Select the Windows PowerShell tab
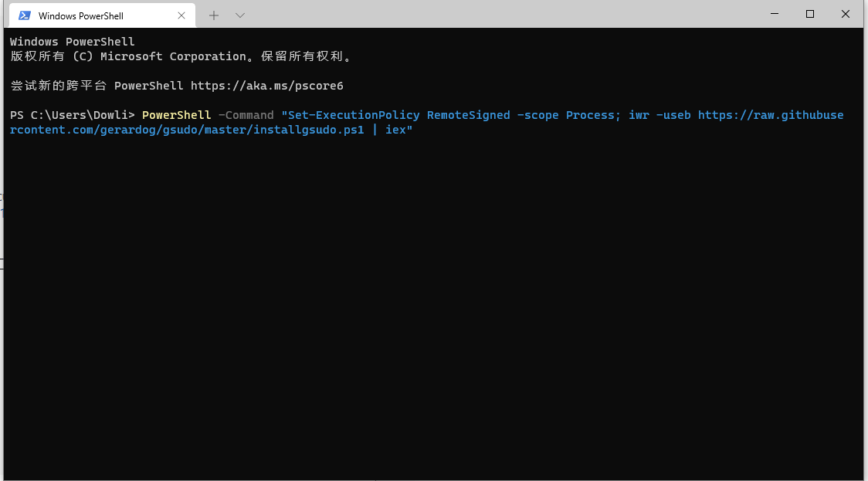868x481 pixels. tap(102, 15)
